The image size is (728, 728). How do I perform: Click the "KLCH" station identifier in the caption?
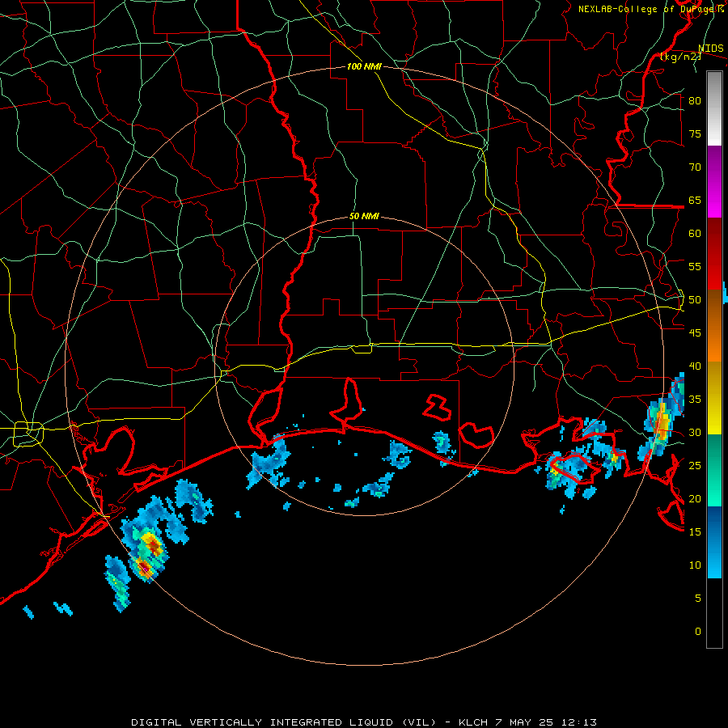click(473, 722)
